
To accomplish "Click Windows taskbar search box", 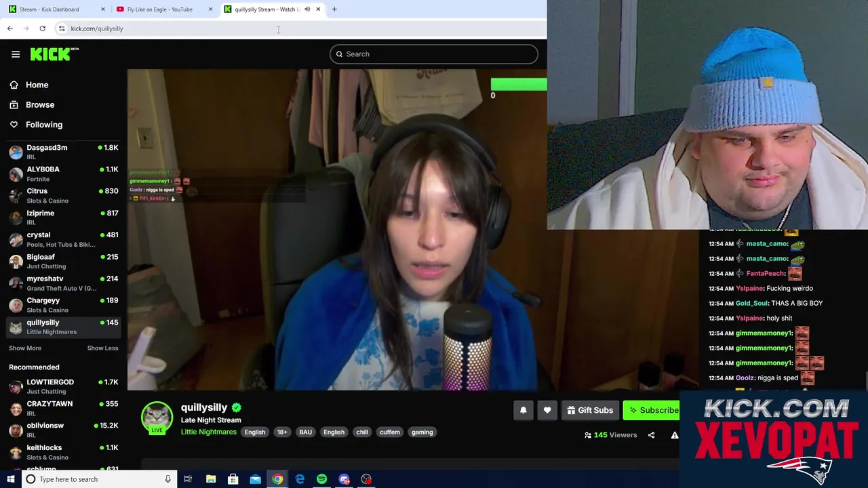I will (99, 479).
